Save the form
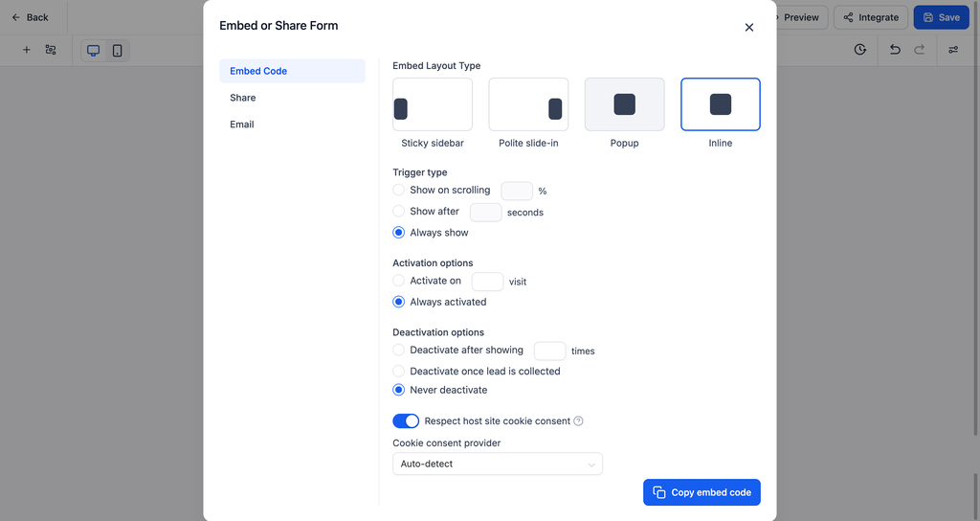 coord(942,17)
